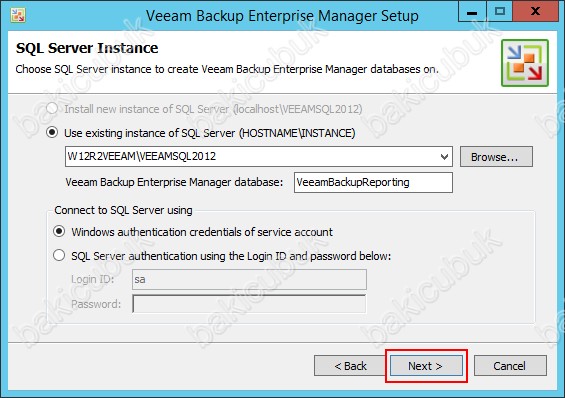Click the W12R2VEEAM\VEEAMSQL2012 combo box
This screenshot has width=565, height=398.
[x=259, y=156]
